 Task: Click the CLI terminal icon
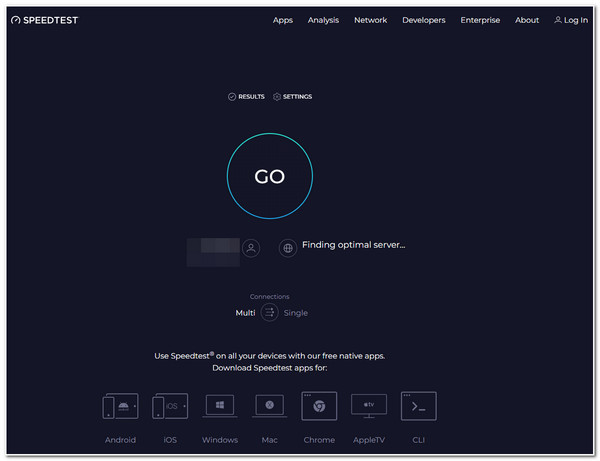click(419, 406)
